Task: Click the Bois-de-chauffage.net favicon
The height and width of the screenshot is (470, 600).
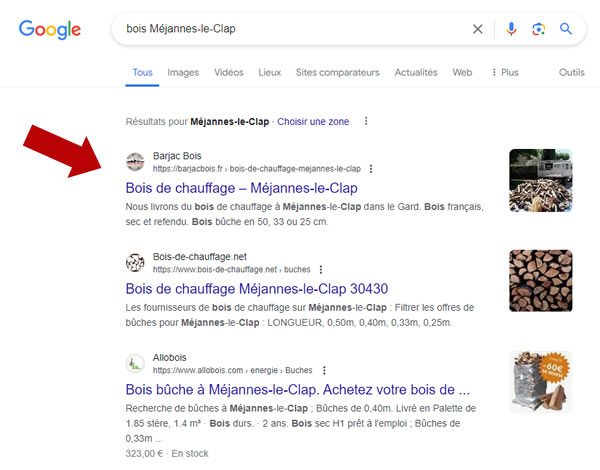Action: click(x=135, y=263)
